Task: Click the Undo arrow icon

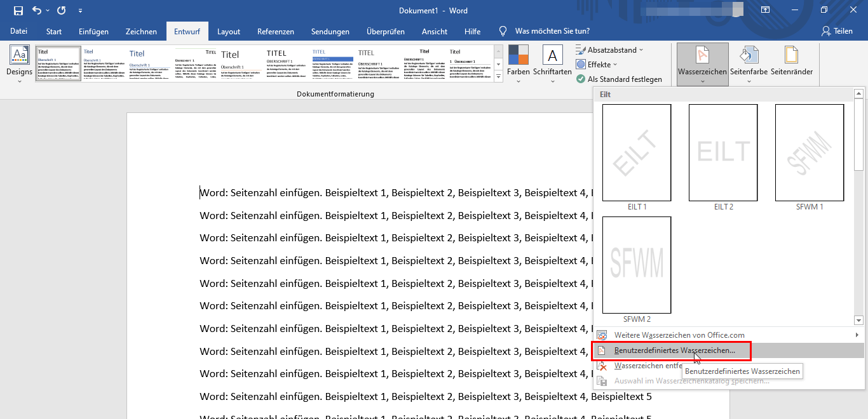Action: [x=37, y=11]
